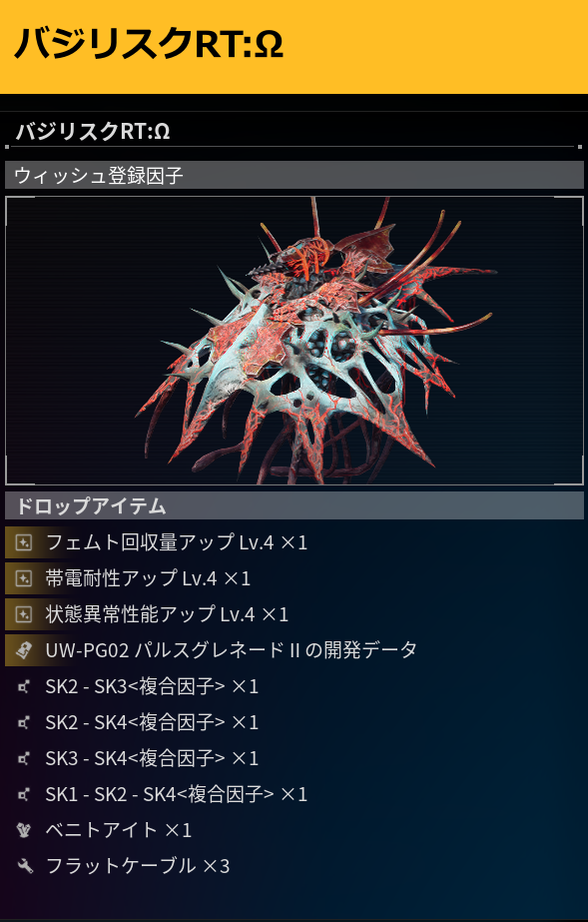Image resolution: width=588 pixels, height=922 pixels.
Task: Click the skill chip icon beside フェムト回収量アップ
Action: click(24, 542)
